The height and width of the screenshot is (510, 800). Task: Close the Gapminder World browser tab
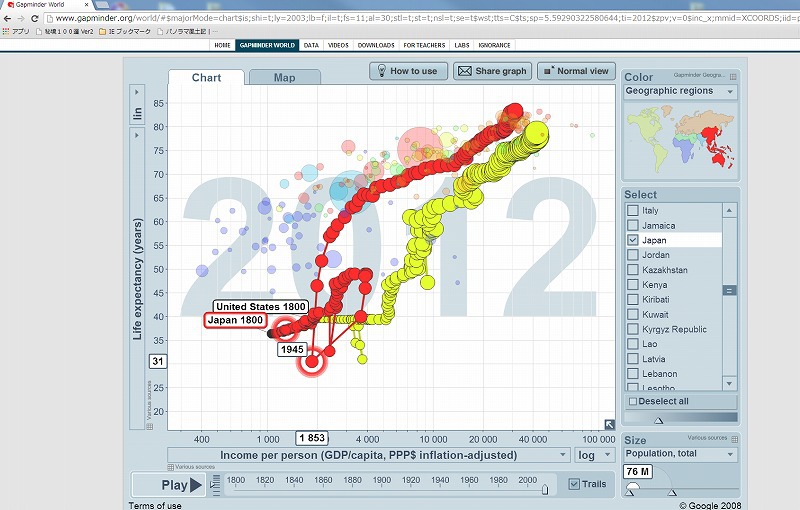[x=86, y=5]
